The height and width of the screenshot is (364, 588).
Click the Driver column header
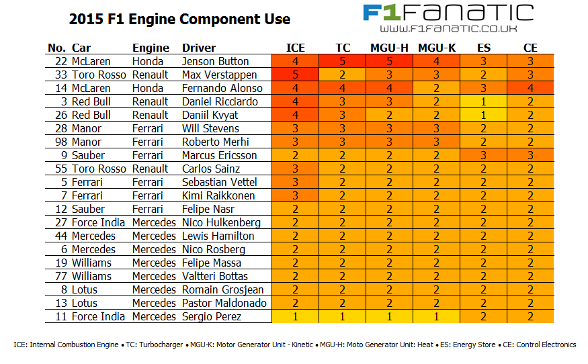tap(199, 48)
